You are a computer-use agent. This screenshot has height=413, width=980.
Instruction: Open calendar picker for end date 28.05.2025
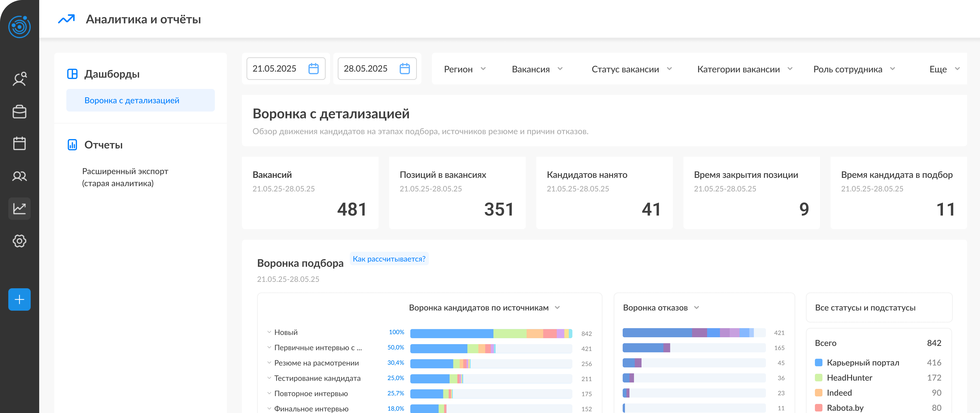pos(404,69)
